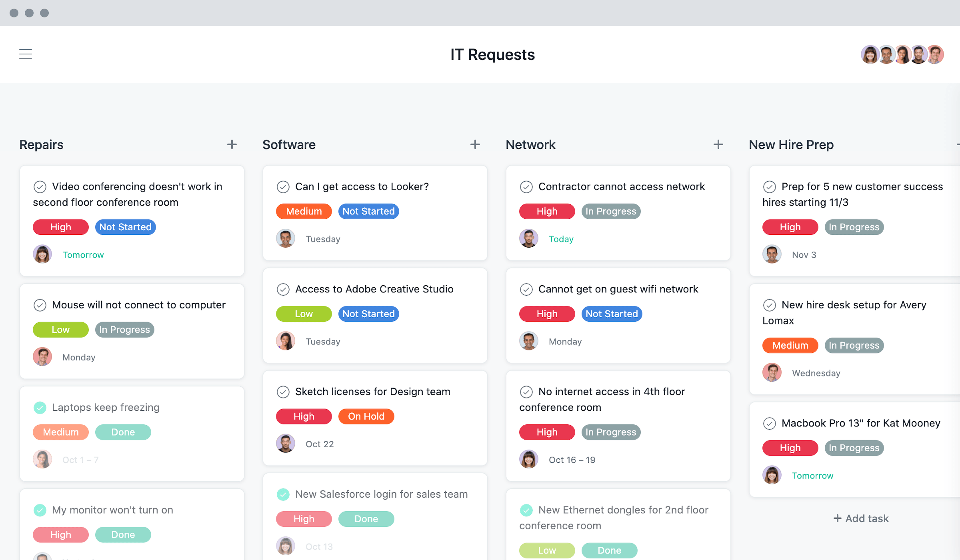960x560 pixels.
Task: Click Software column heading
Action: click(x=289, y=144)
